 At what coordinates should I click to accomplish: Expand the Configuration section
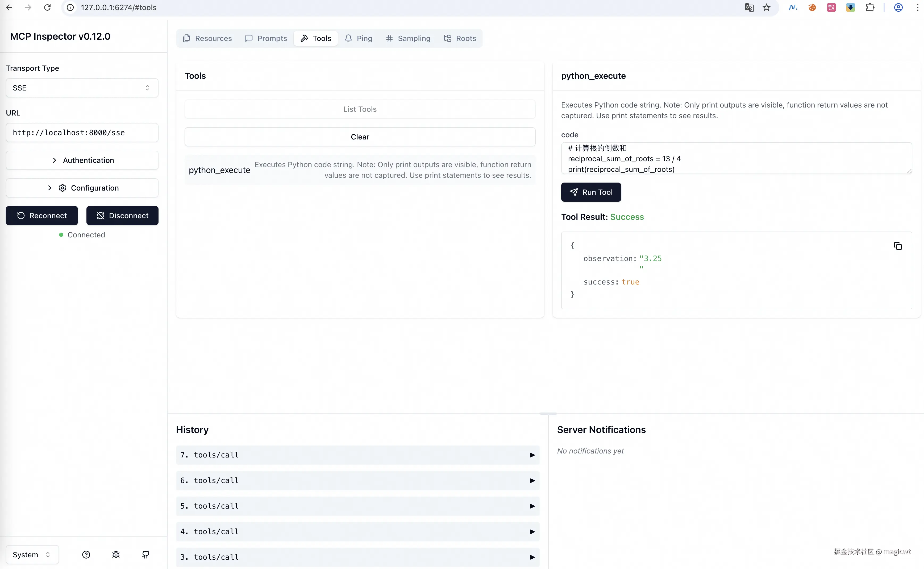pyautogui.click(x=82, y=188)
